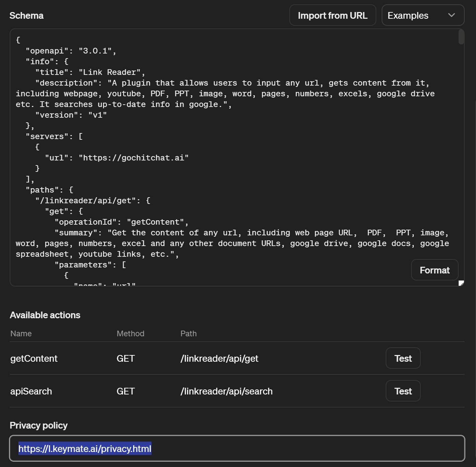
Task: Test the getContent action
Action: click(403, 358)
